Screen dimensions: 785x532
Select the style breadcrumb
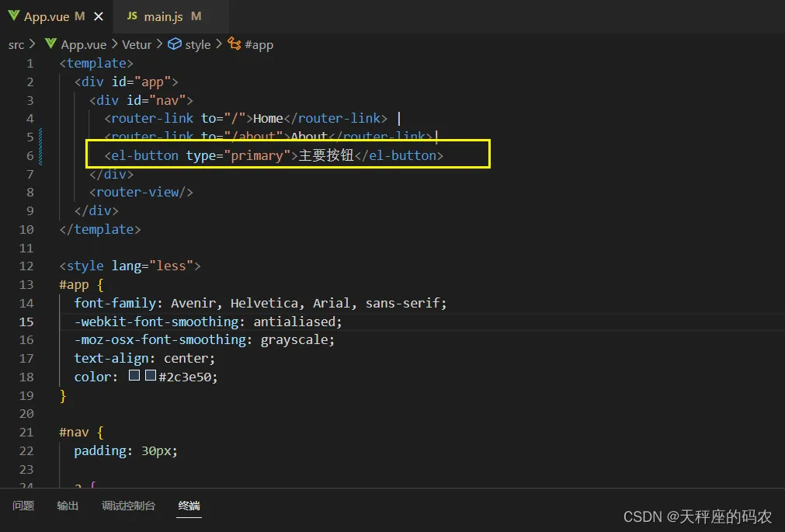coord(198,44)
